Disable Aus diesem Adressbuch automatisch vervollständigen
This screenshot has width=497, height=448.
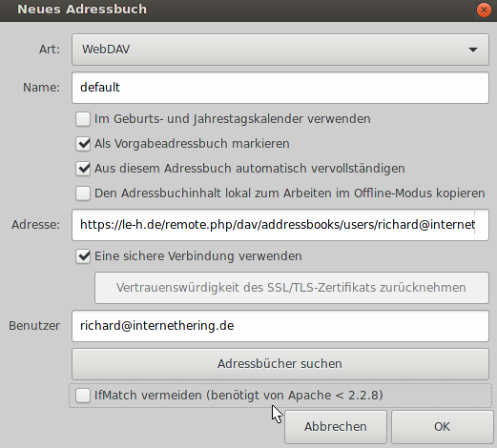click(x=83, y=169)
